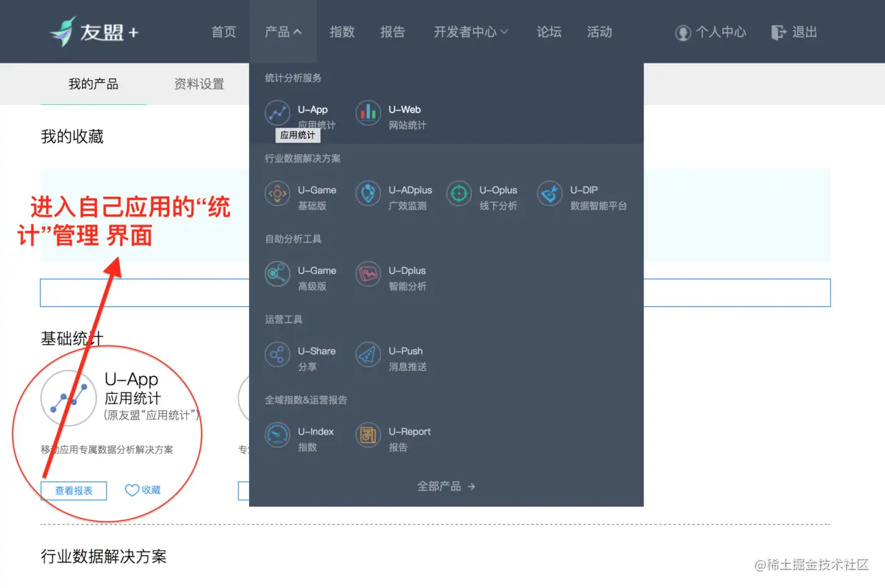Click the 退出 link text
Viewport: 885px width, 588px height.
tap(804, 32)
